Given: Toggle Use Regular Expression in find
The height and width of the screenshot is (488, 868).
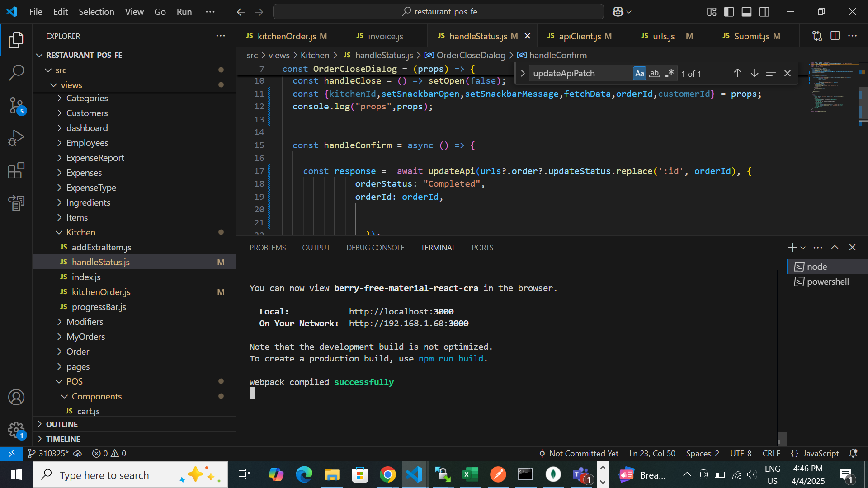Looking at the screenshot, I should [x=669, y=73].
